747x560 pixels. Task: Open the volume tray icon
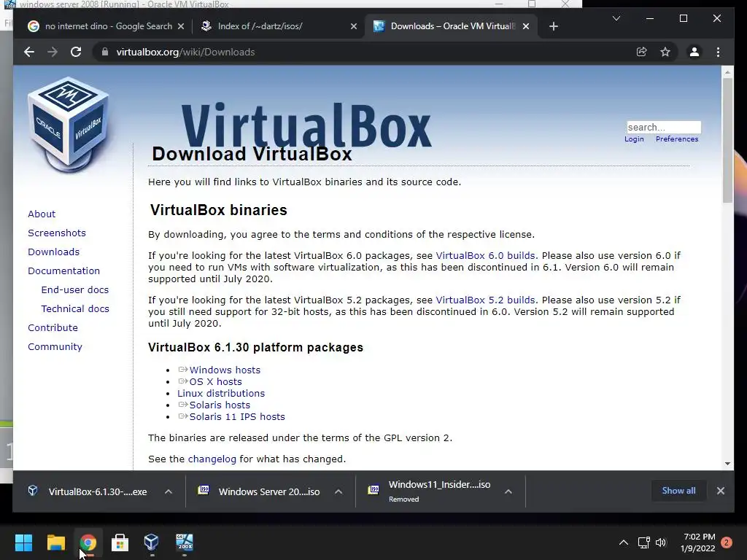point(661,542)
